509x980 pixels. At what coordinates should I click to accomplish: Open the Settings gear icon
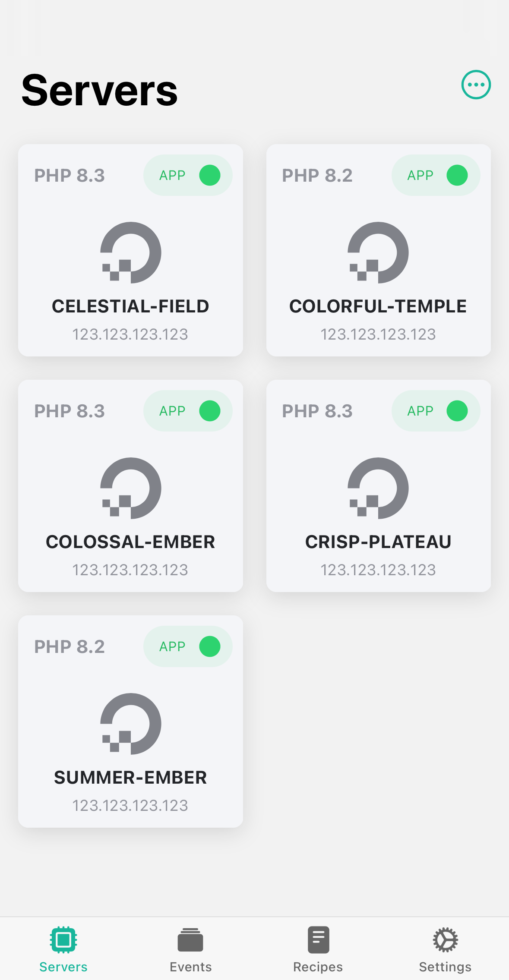pos(445,939)
